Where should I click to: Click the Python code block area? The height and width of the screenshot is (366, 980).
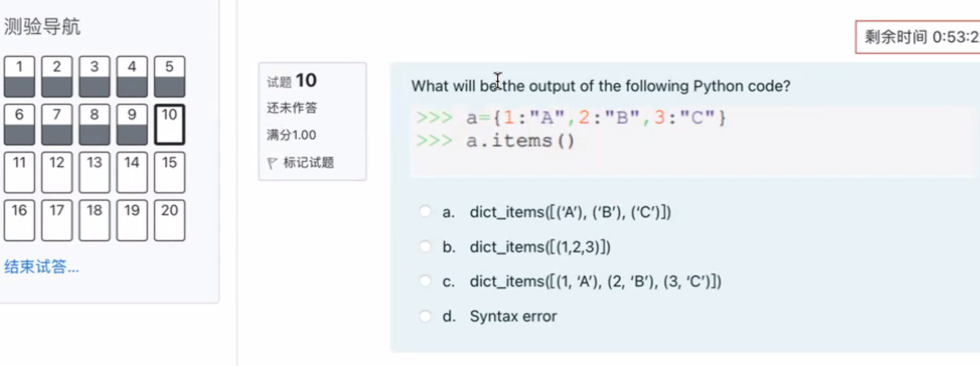[695, 141]
